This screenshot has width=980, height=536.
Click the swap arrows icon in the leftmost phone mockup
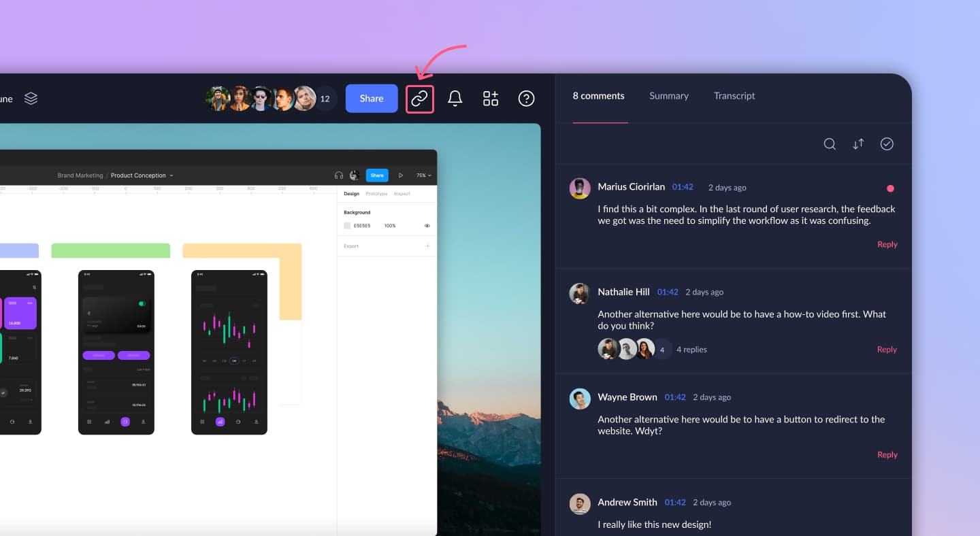click(x=34, y=288)
